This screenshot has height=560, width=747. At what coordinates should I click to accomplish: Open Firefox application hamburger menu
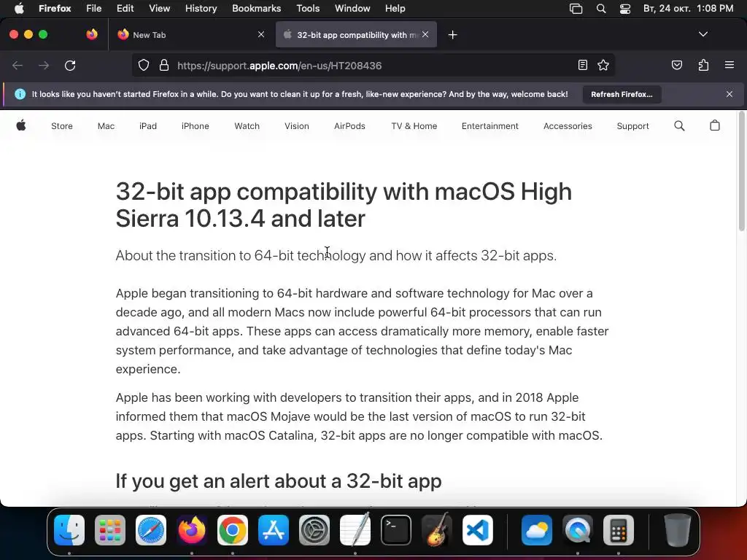(x=729, y=65)
